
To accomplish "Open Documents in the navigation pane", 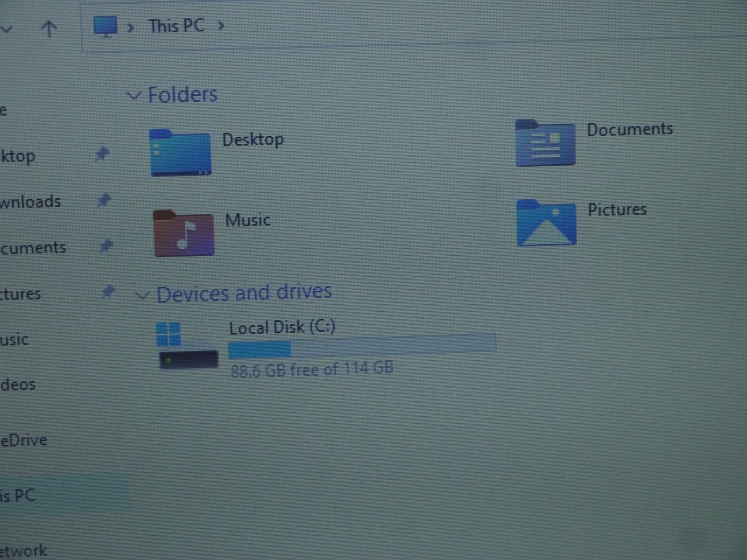I will 33,248.
